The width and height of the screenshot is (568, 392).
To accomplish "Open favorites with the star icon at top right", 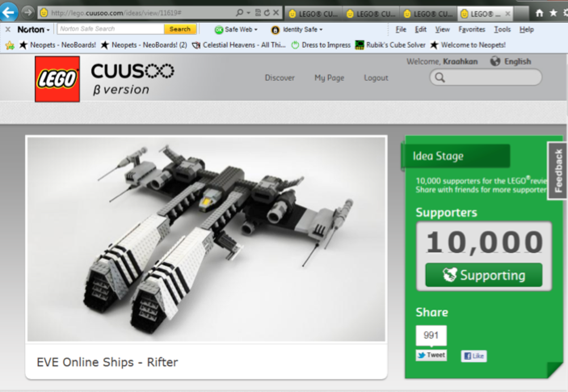I will tap(553, 13).
